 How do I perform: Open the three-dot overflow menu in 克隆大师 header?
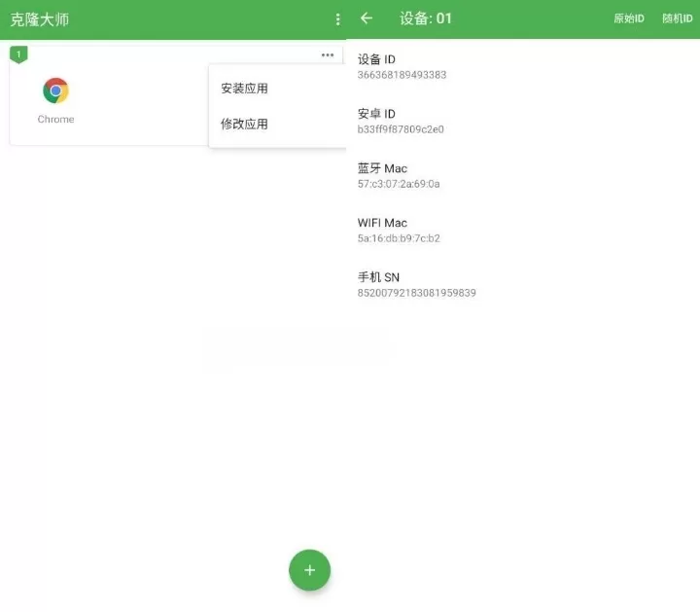337,19
